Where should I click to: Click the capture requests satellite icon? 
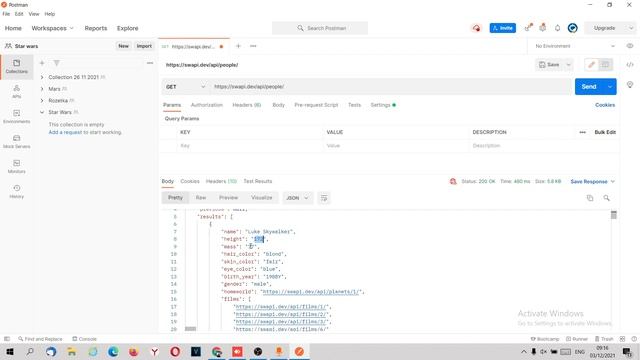pyautogui.click(x=529, y=28)
